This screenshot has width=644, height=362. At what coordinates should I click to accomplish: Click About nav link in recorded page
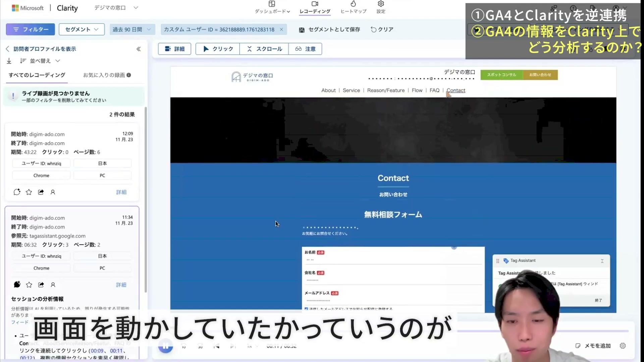point(328,90)
